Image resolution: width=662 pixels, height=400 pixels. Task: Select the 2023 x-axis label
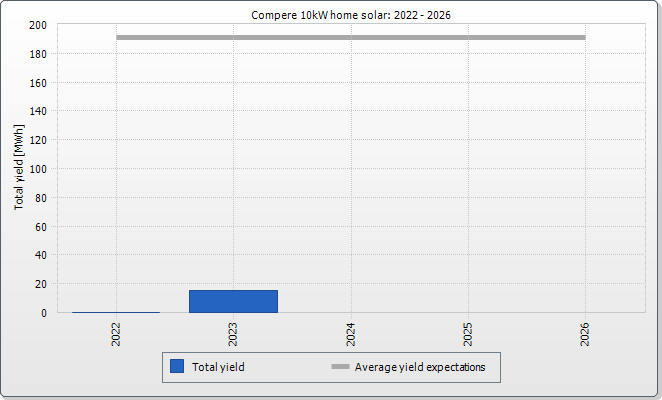[x=234, y=333]
